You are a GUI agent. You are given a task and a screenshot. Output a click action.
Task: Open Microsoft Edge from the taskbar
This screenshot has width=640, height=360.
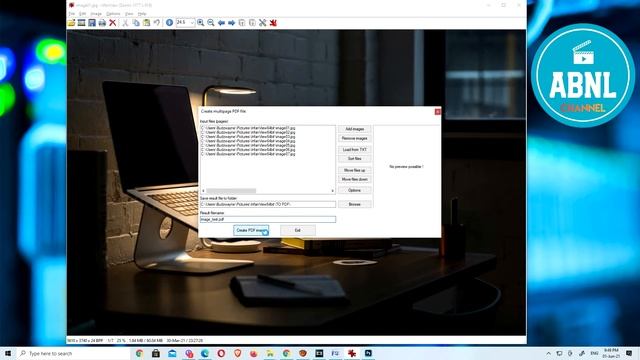pos(205,353)
